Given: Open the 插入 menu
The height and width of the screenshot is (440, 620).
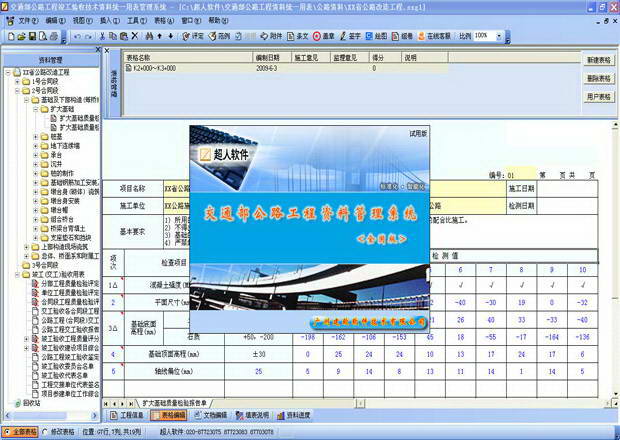Looking at the screenshot, I should 110,21.
